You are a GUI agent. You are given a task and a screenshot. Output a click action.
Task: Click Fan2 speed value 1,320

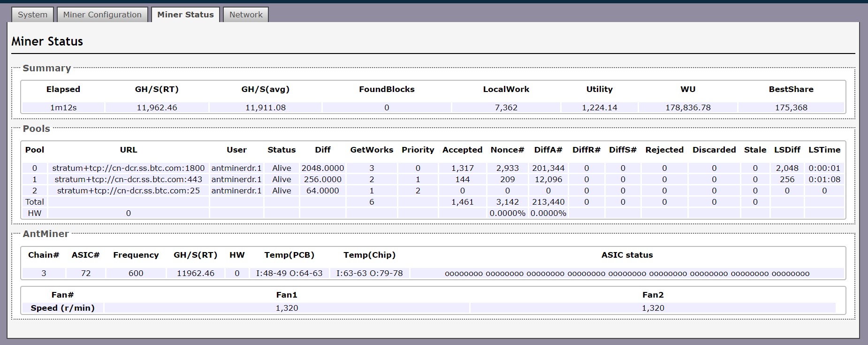653,308
